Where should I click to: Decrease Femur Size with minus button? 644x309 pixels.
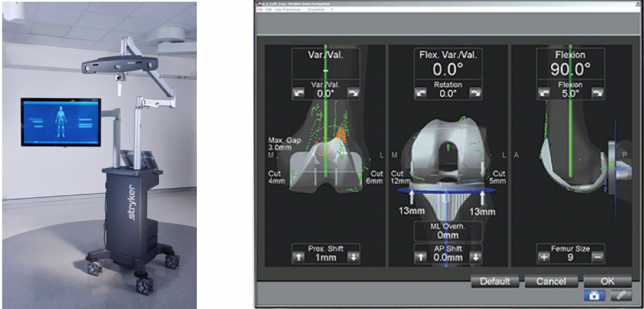click(x=597, y=257)
